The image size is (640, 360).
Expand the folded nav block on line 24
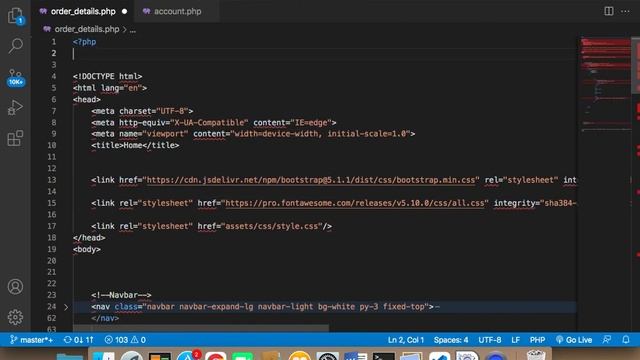[x=66, y=307]
